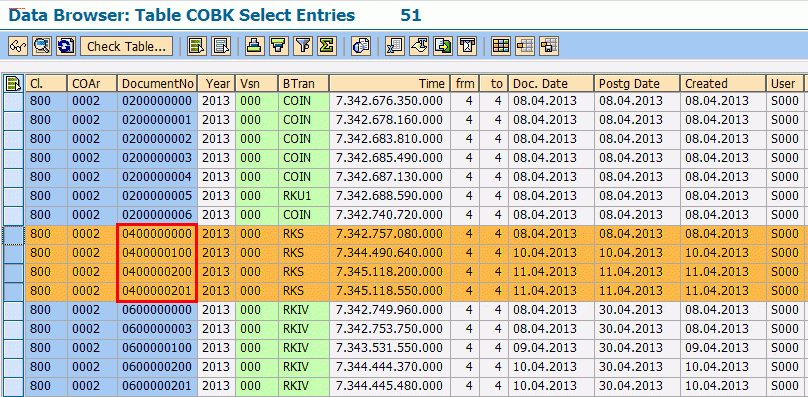Viewport: 808px width, 397px height.
Task: Open the Details magnifier icon
Action: pyautogui.click(x=41, y=46)
